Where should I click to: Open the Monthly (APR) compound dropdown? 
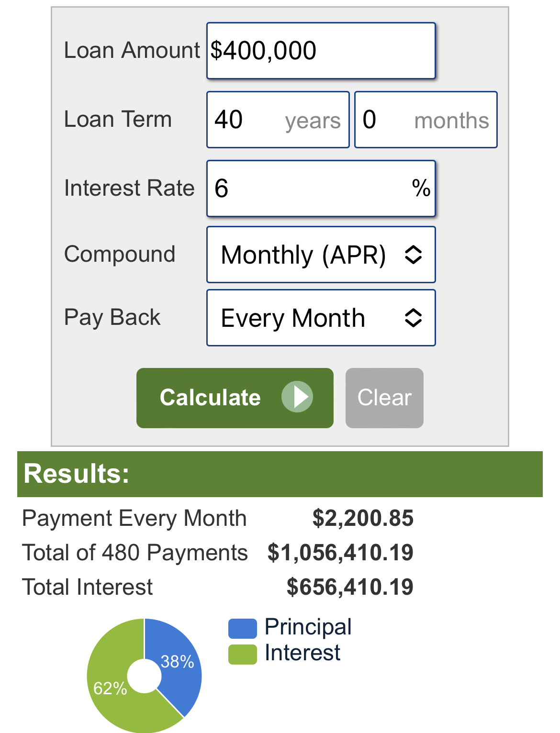pos(321,255)
